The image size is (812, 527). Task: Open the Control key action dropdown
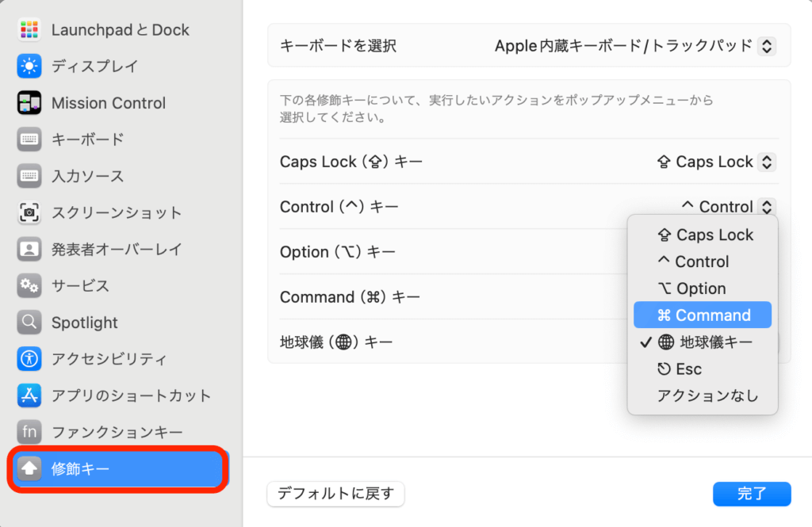[x=766, y=207]
